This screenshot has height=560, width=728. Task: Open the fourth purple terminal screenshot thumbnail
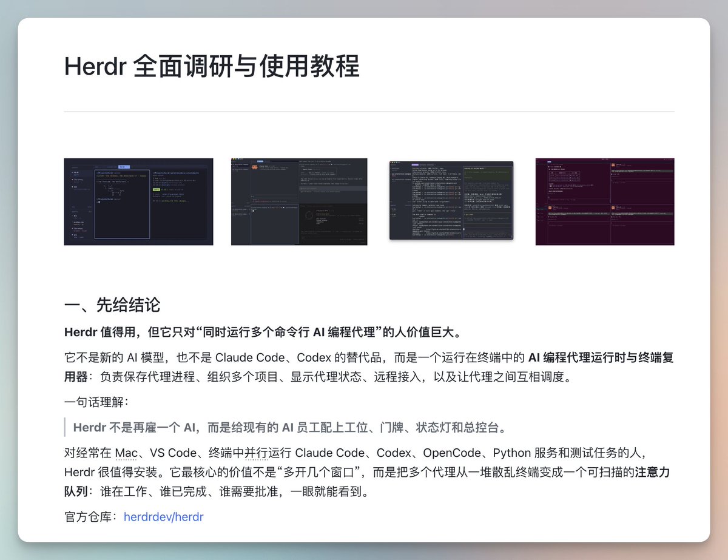[x=605, y=201]
